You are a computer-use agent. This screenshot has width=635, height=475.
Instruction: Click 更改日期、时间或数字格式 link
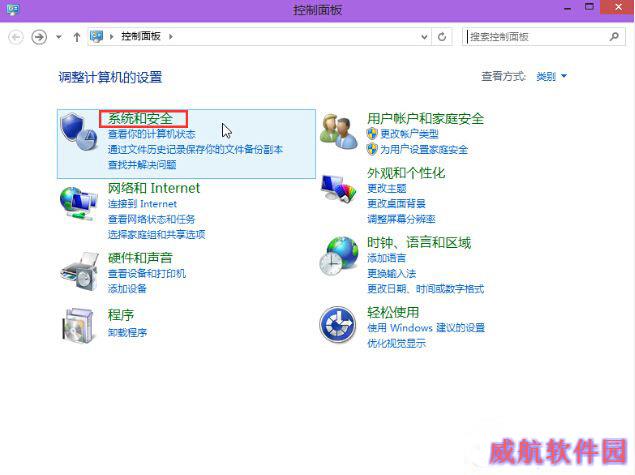(x=426, y=289)
